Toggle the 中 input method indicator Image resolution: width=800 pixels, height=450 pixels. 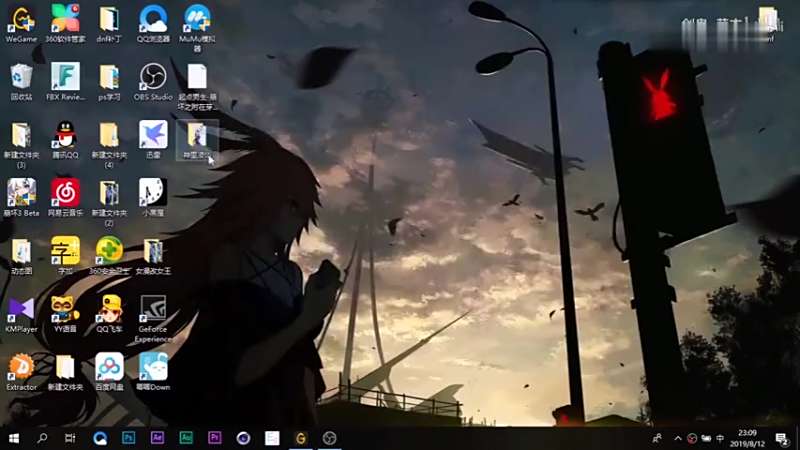pos(720,438)
